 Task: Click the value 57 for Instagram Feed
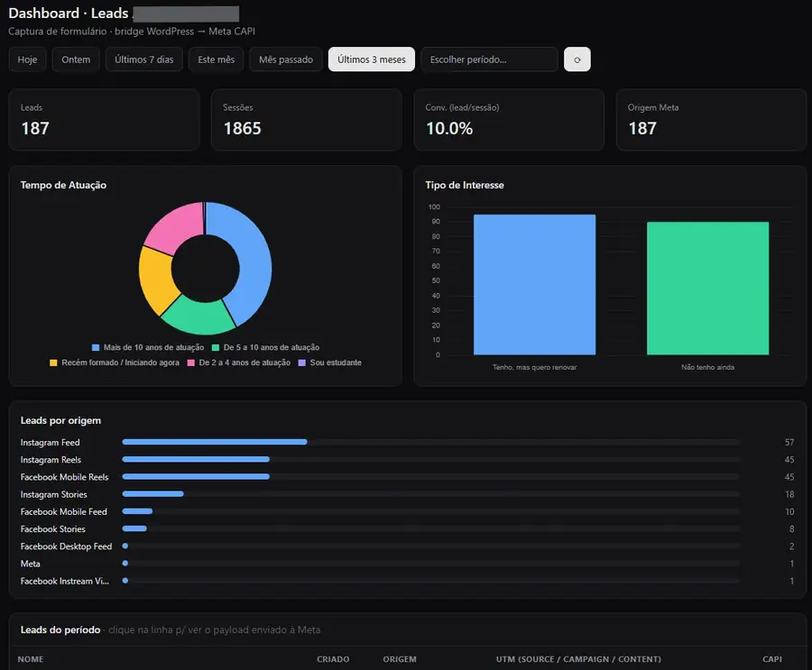pyautogui.click(x=789, y=442)
